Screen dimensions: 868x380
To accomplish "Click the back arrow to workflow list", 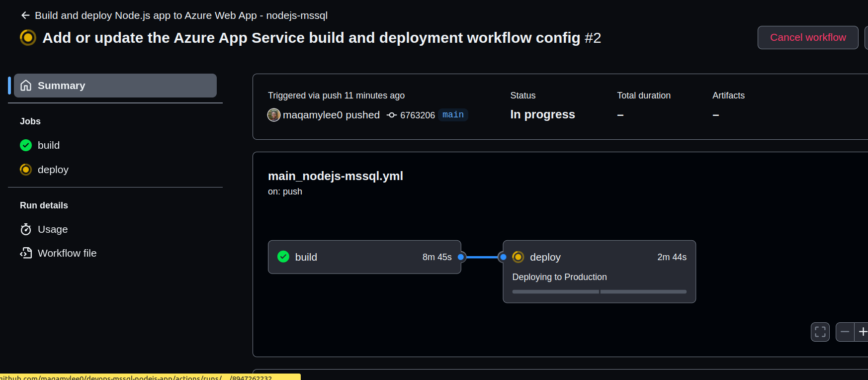I will point(25,15).
